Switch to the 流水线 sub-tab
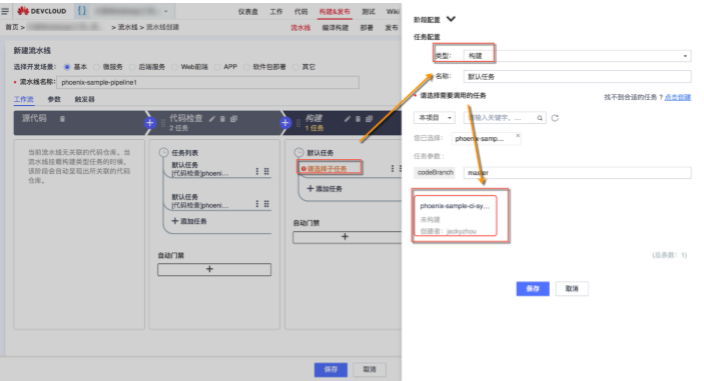 click(300, 28)
